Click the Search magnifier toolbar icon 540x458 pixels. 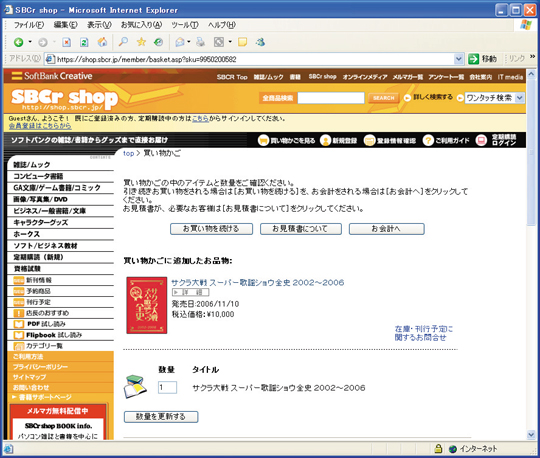point(123,42)
